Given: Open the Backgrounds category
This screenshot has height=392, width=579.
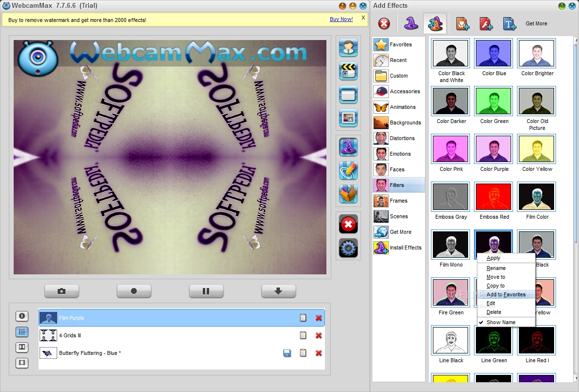Looking at the screenshot, I should (399, 123).
